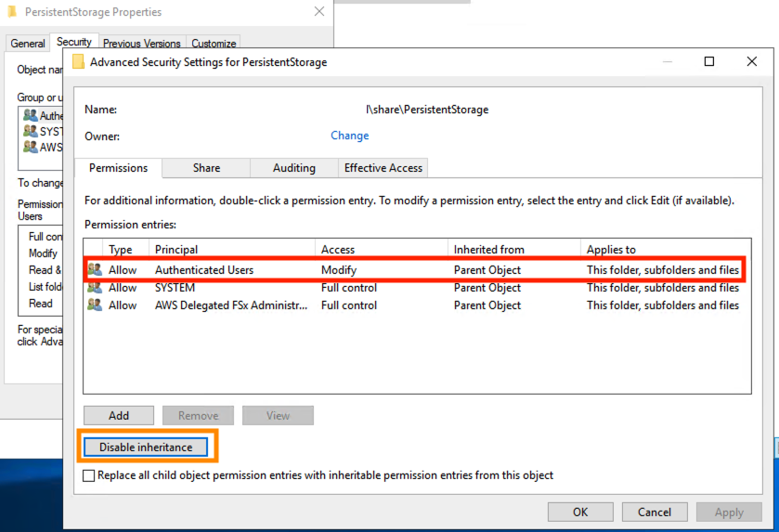Open the Share tab
Viewport: 779px width, 532px height.
click(x=206, y=168)
